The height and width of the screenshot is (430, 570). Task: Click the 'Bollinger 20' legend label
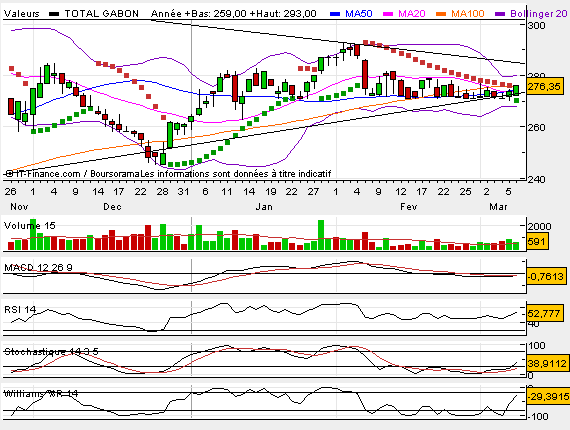pos(538,14)
